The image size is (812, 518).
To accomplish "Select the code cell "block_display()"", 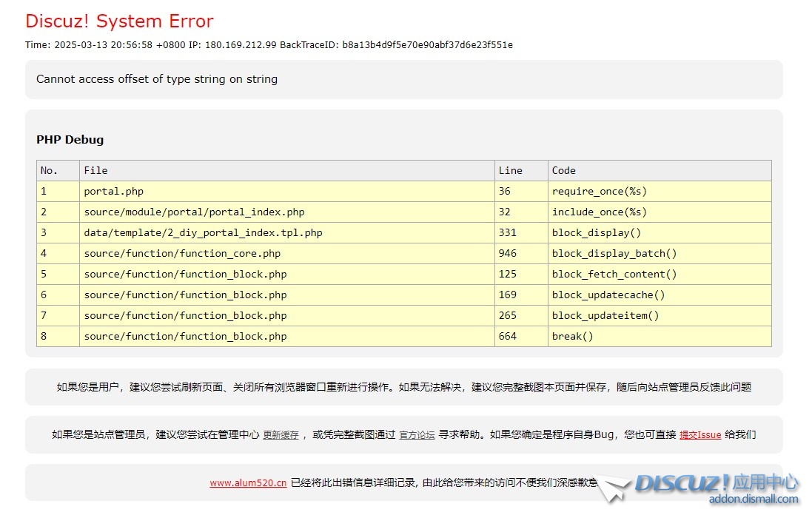I will click(x=660, y=233).
